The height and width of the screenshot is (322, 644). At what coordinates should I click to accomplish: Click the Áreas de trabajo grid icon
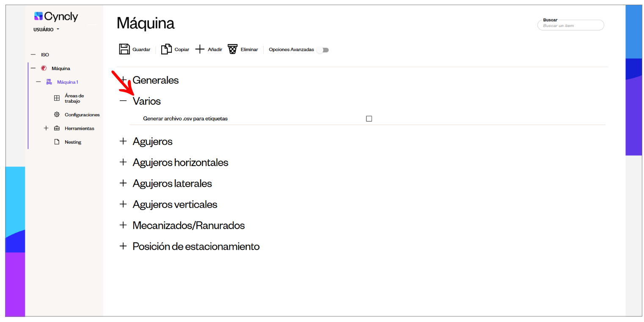pos(57,98)
